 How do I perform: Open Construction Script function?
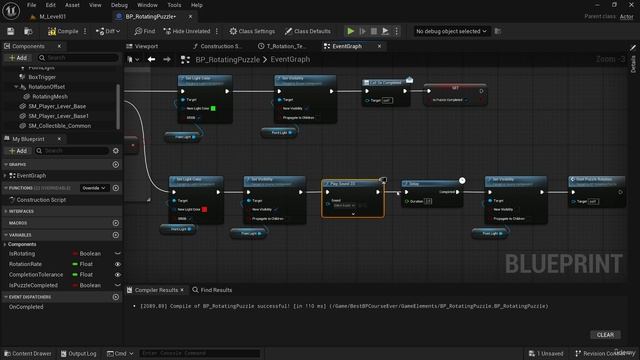[41, 200]
